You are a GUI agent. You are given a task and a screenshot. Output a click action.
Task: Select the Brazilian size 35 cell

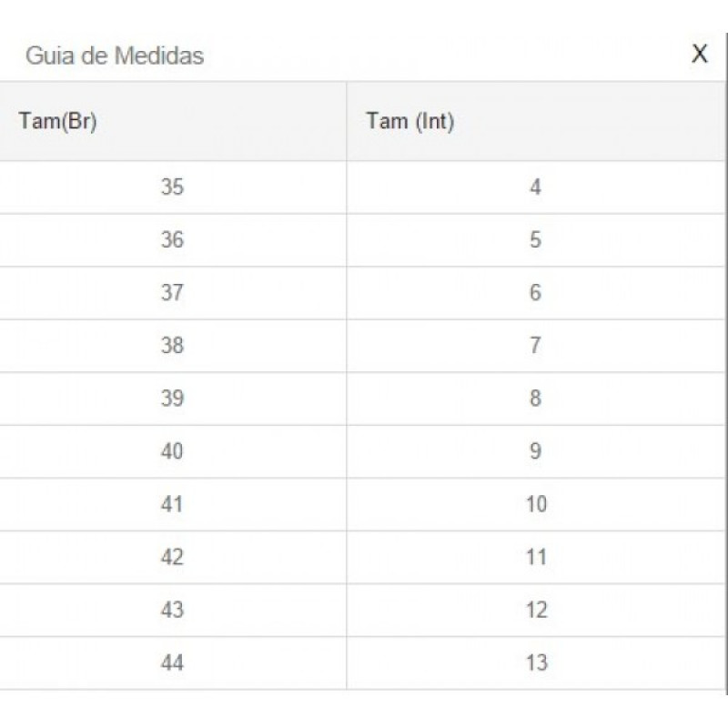point(172,187)
